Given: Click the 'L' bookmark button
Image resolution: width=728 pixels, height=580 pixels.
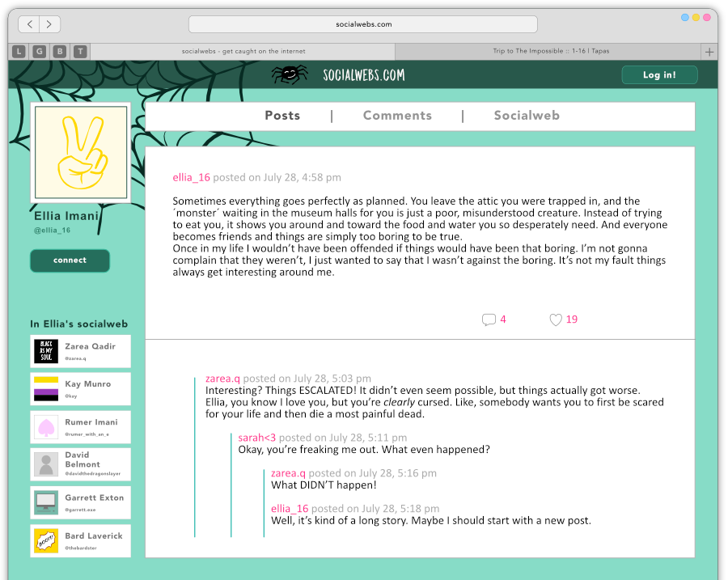Looking at the screenshot, I should point(19,52).
